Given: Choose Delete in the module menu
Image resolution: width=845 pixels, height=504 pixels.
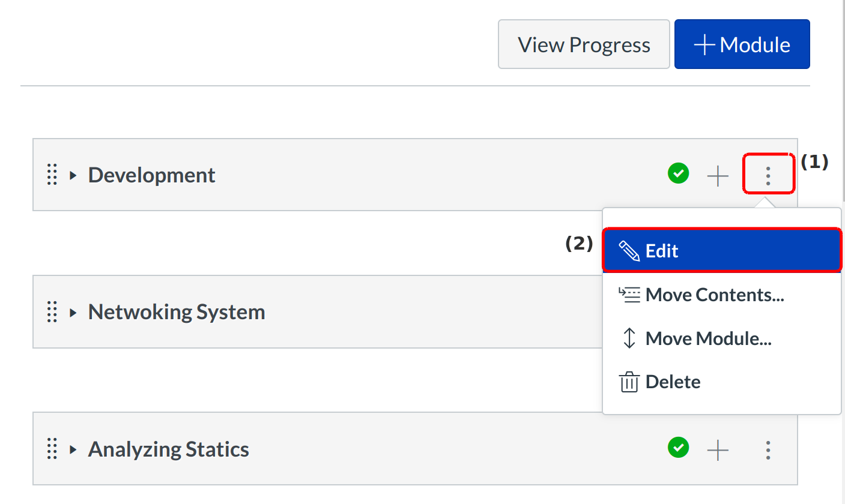Looking at the screenshot, I should click(x=673, y=382).
